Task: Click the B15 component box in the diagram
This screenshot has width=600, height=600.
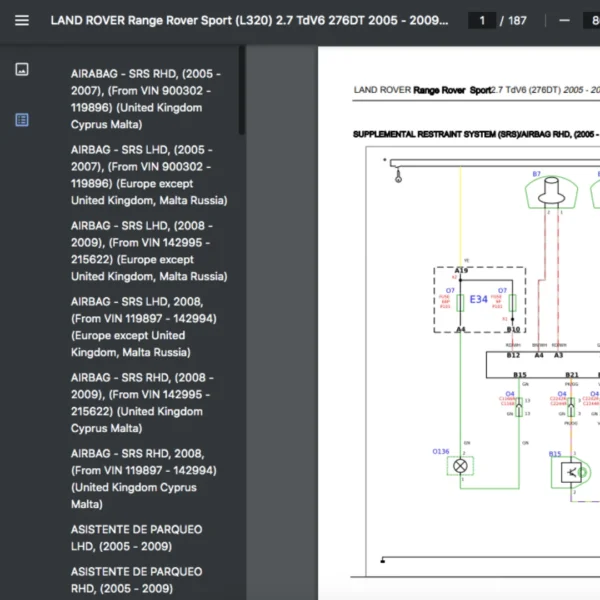Action: tap(572, 472)
